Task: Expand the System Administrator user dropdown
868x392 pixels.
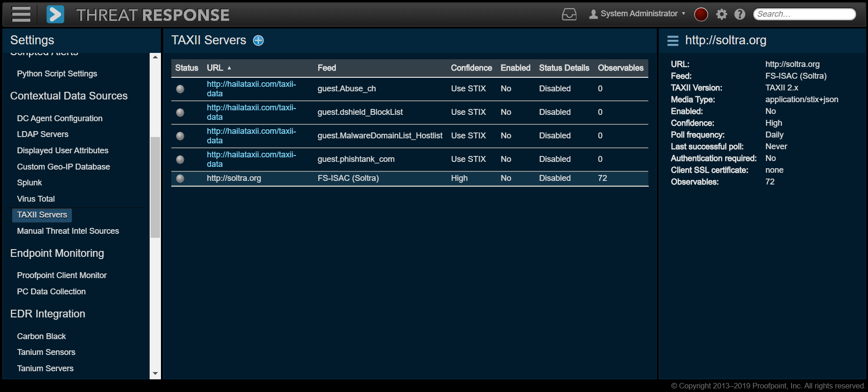Action: (x=637, y=14)
